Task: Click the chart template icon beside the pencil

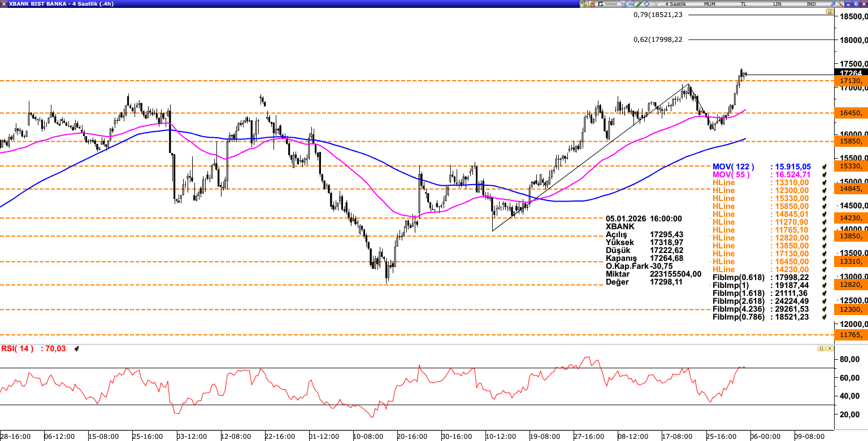Action: point(631,4)
